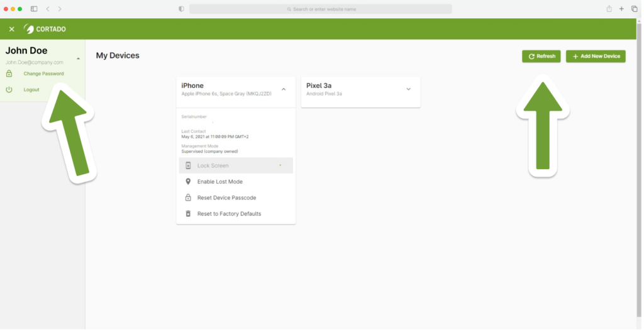Close the sidebar with the X icon
The height and width of the screenshot is (330, 644).
pyautogui.click(x=11, y=29)
